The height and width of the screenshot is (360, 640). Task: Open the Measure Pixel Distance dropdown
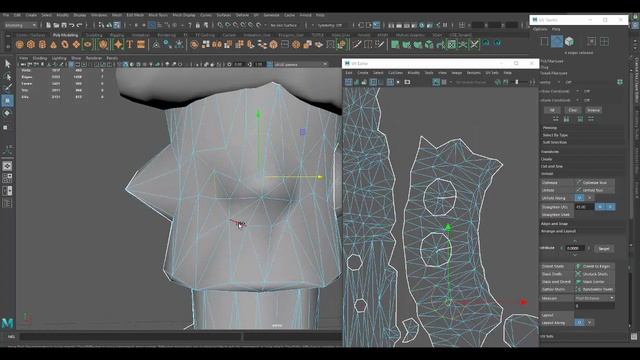pos(594,298)
